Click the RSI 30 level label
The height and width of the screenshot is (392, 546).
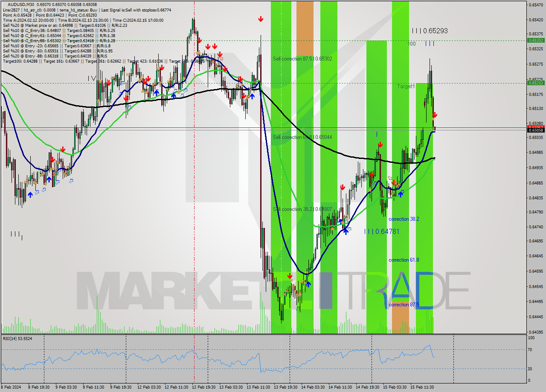(x=531, y=369)
